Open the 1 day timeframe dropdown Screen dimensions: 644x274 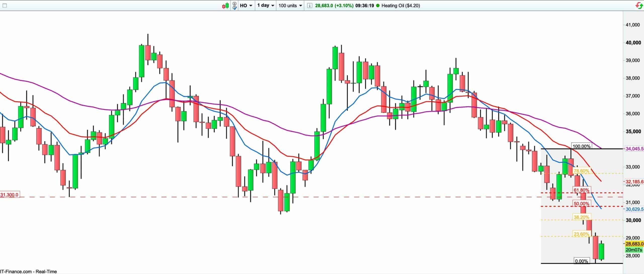pos(266,6)
